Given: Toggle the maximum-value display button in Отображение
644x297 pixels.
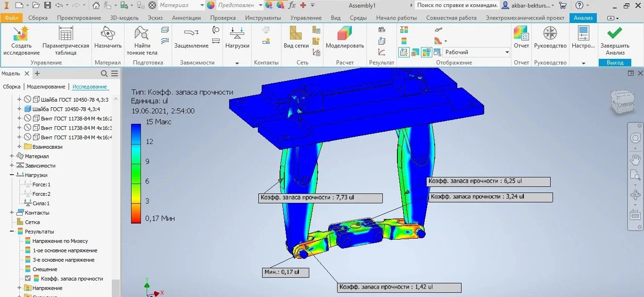Looking at the screenshot, I should tap(415, 52).
